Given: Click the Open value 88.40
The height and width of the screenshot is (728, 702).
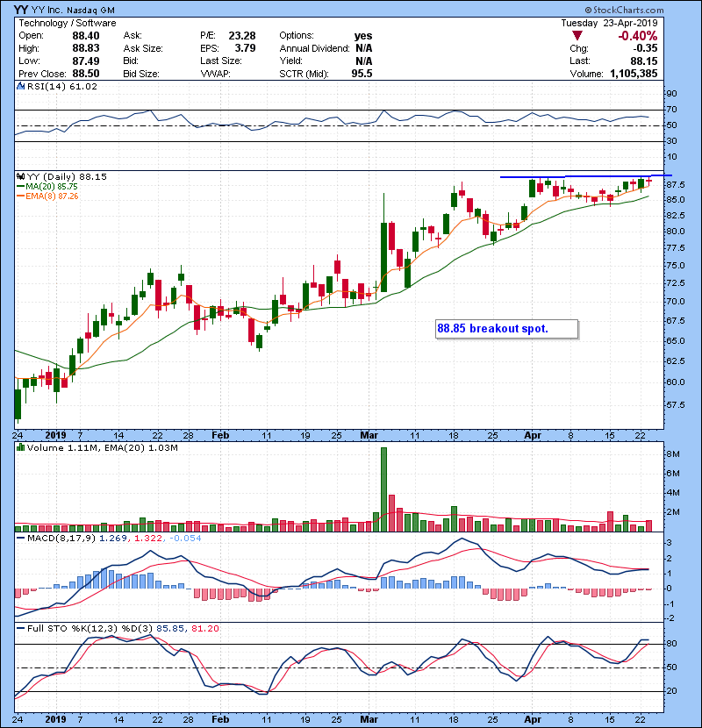Looking at the screenshot, I should pyautogui.click(x=86, y=36).
